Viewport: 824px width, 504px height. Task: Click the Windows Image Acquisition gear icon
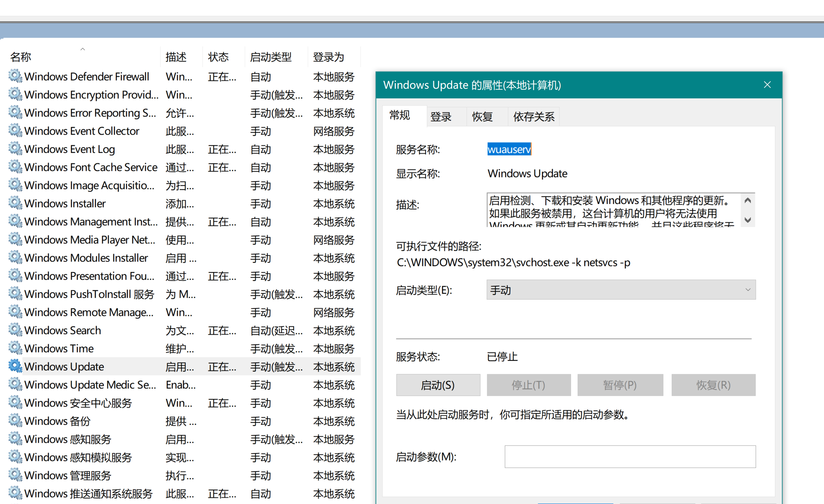point(15,185)
